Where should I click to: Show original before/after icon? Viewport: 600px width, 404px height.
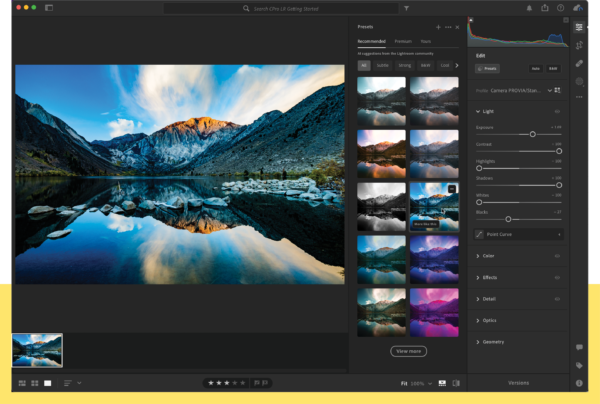click(456, 383)
